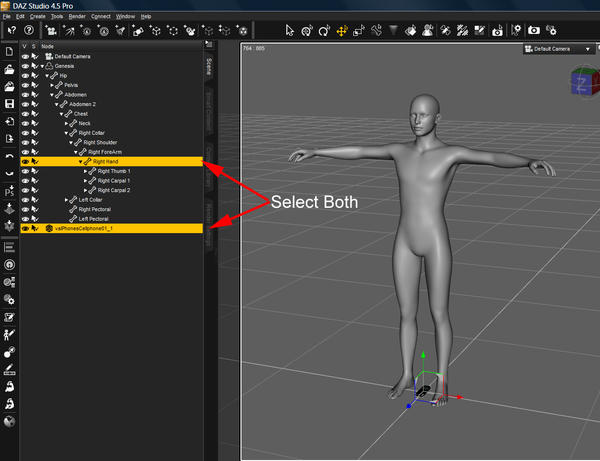
Task: Open the Window menu
Action: pos(125,16)
